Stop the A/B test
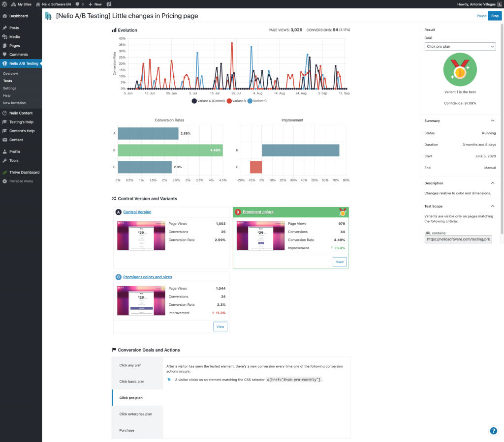Image resolution: width=504 pixels, height=442 pixels. tap(495, 16)
